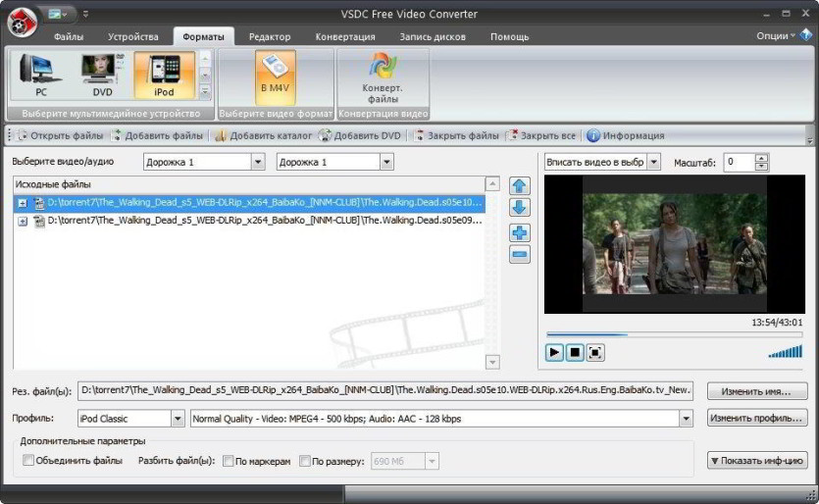Switch to the Файлы tab
Image resolution: width=819 pixels, height=504 pixels.
pos(69,37)
